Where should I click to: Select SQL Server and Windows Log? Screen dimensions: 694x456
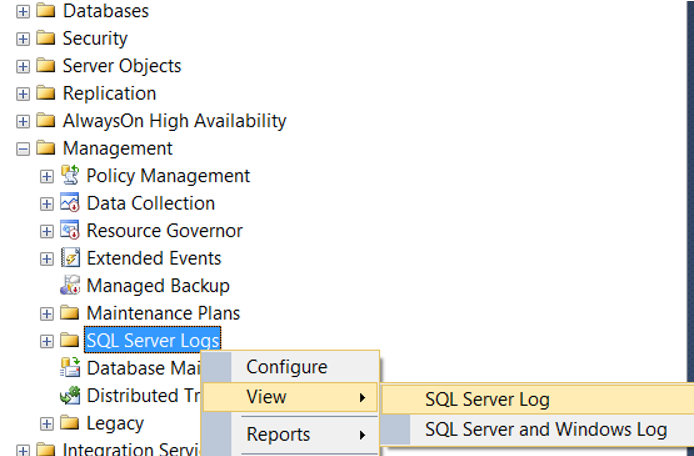[537, 430]
